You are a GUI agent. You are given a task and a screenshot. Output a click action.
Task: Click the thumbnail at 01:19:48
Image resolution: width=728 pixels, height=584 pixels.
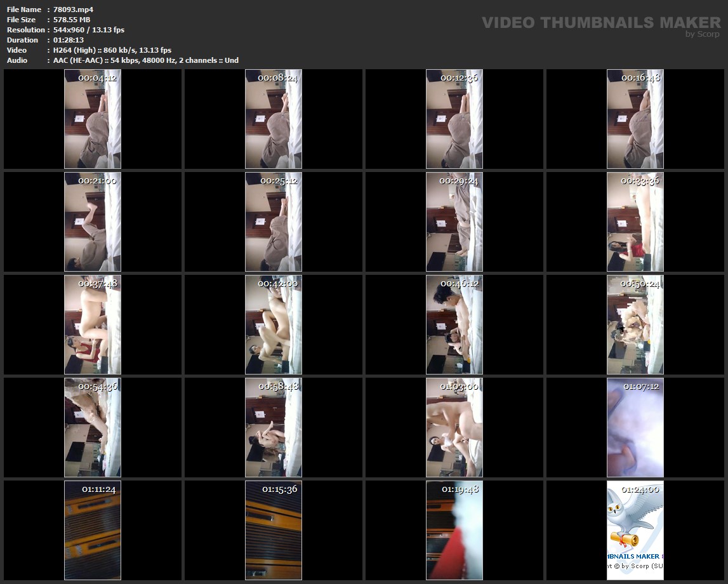pyautogui.click(x=454, y=530)
